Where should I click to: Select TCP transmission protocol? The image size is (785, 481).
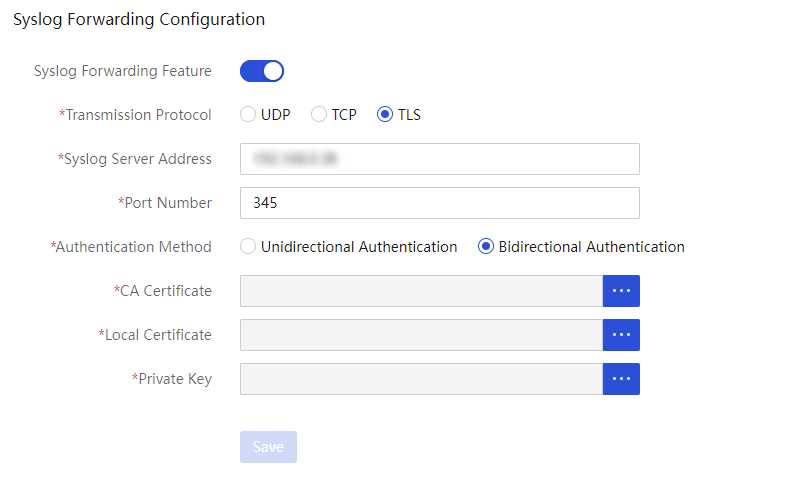[319, 115]
